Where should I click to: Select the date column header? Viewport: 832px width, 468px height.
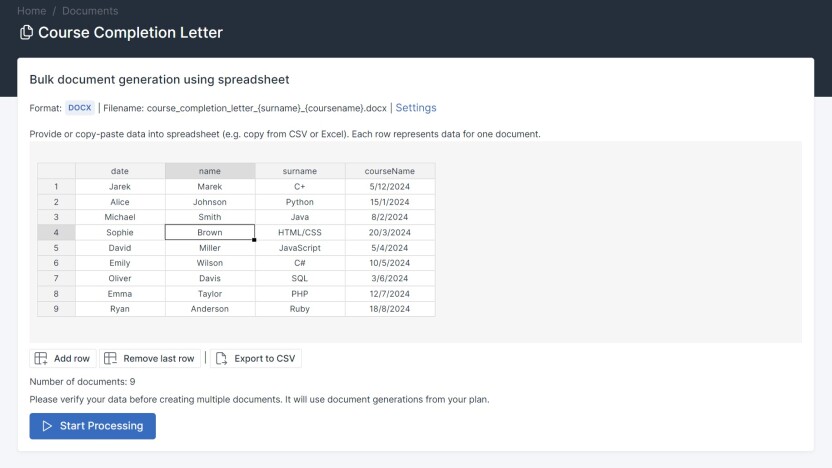(120, 171)
